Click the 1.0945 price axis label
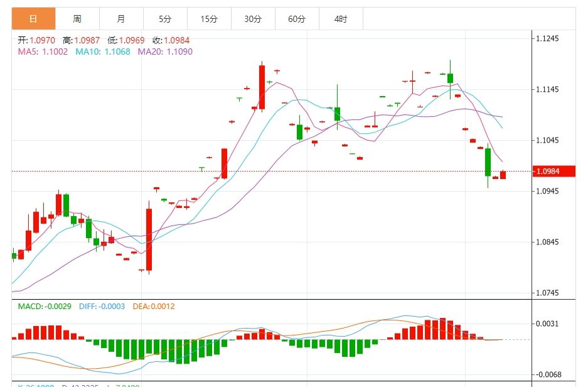This screenshot has width=588, height=387. (547, 191)
